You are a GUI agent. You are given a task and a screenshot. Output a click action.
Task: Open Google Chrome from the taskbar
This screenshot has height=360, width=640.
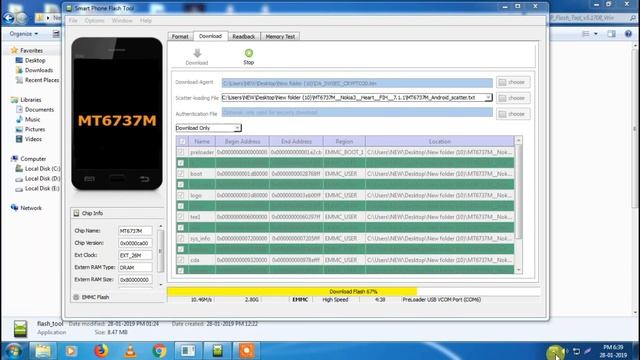[x=159, y=351]
